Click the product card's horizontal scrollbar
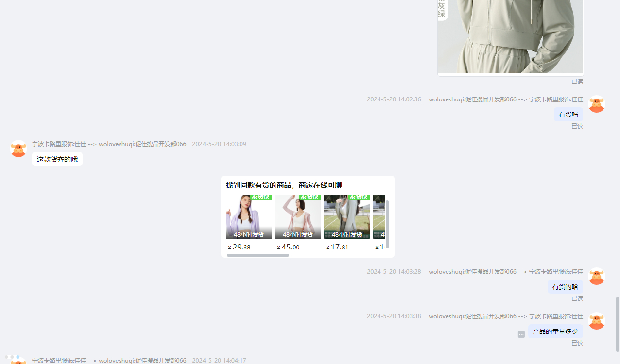Viewport: 620px width, 364px height. pos(258,255)
